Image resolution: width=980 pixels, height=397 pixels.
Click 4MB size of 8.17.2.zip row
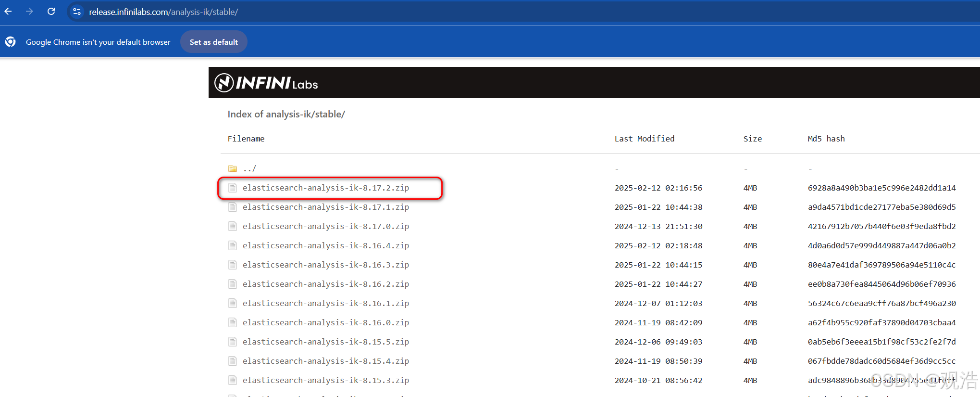750,188
